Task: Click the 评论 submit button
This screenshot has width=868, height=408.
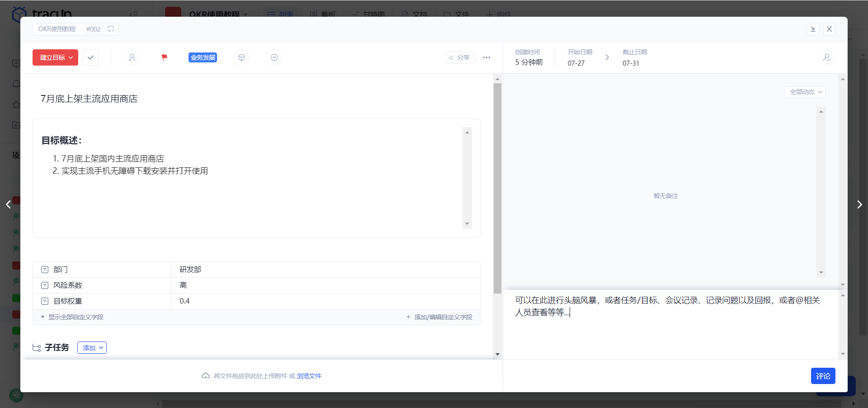Action: point(823,376)
